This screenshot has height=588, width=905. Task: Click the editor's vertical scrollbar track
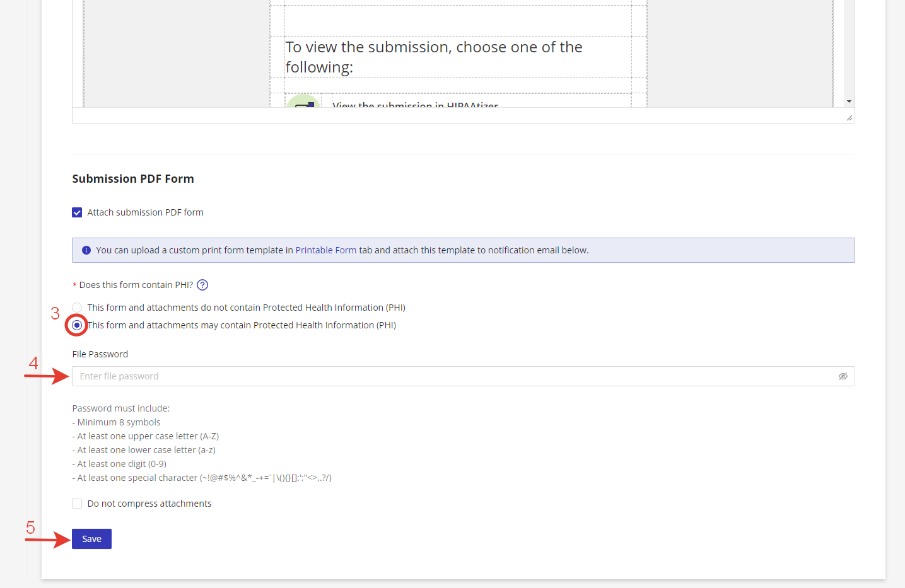pyautogui.click(x=849, y=50)
